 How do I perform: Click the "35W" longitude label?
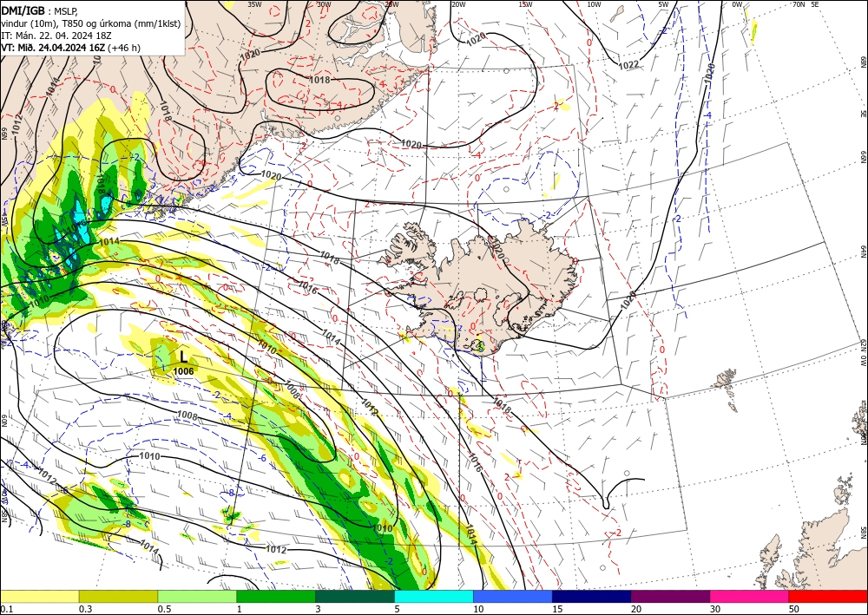pos(254,4)
